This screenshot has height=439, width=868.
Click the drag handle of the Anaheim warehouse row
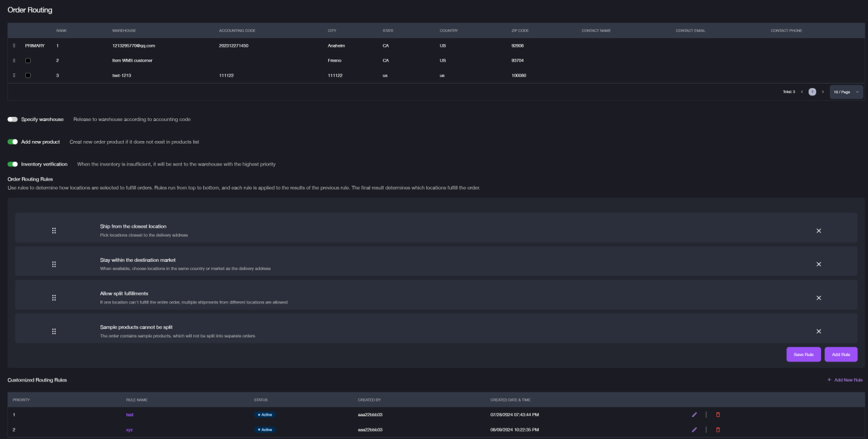coord(14,45)
